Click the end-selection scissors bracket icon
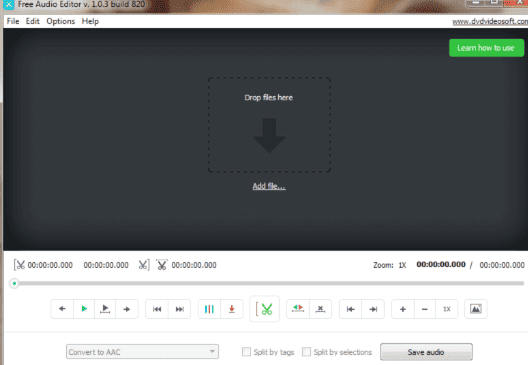 pyautogui.click(x=144, y=265)
